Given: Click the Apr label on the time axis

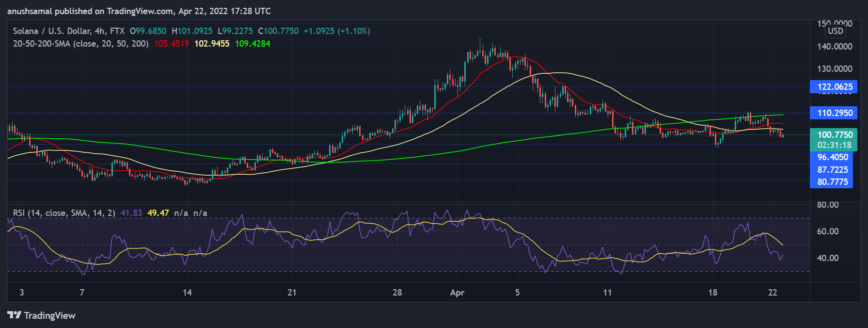Looking at the screenshot, I should pos(457,293).
